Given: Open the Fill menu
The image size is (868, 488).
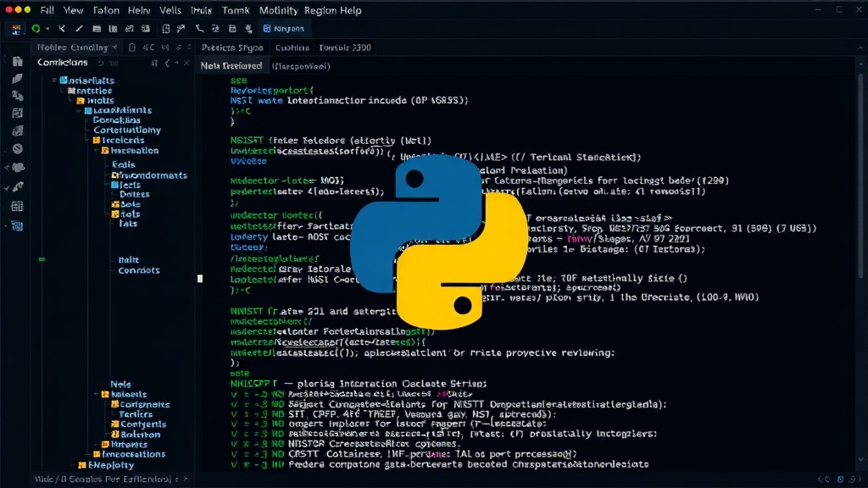Looking at the screenshot, I should pos(47,10).
